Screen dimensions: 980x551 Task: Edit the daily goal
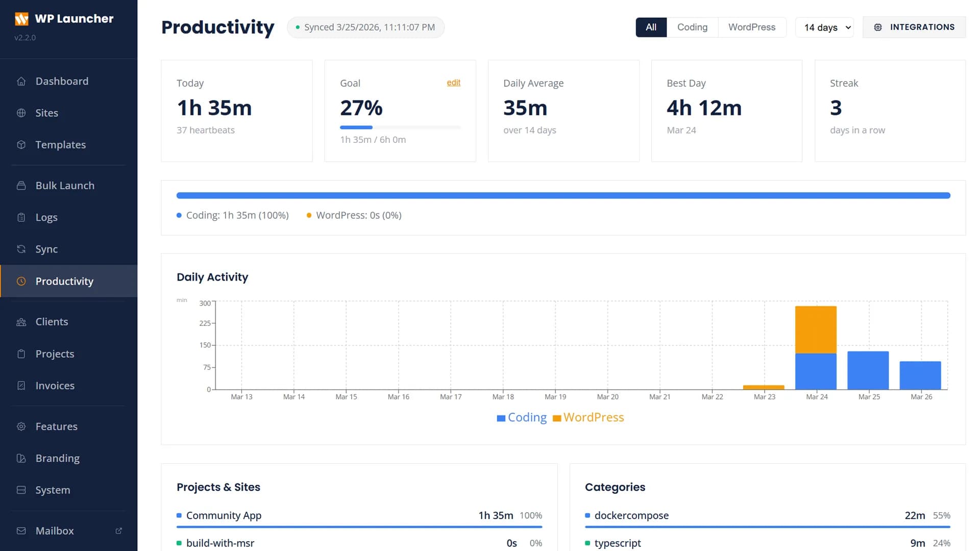coord(453,83)
